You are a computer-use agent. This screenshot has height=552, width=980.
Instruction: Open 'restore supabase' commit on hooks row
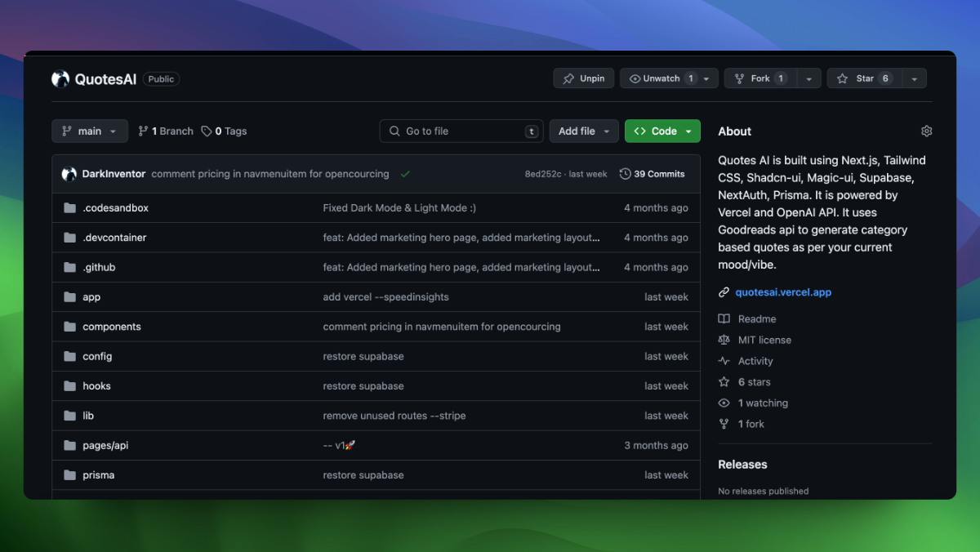pos(363,386)
